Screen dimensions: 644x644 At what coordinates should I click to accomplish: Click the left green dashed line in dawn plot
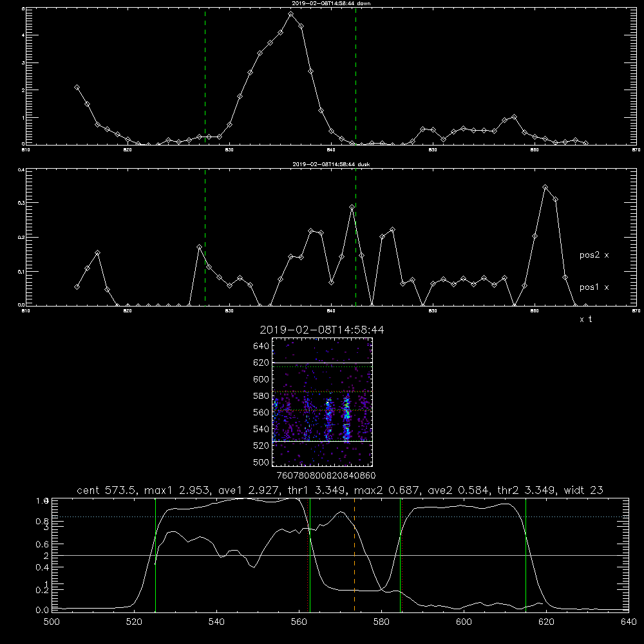[x=205, y=76]
